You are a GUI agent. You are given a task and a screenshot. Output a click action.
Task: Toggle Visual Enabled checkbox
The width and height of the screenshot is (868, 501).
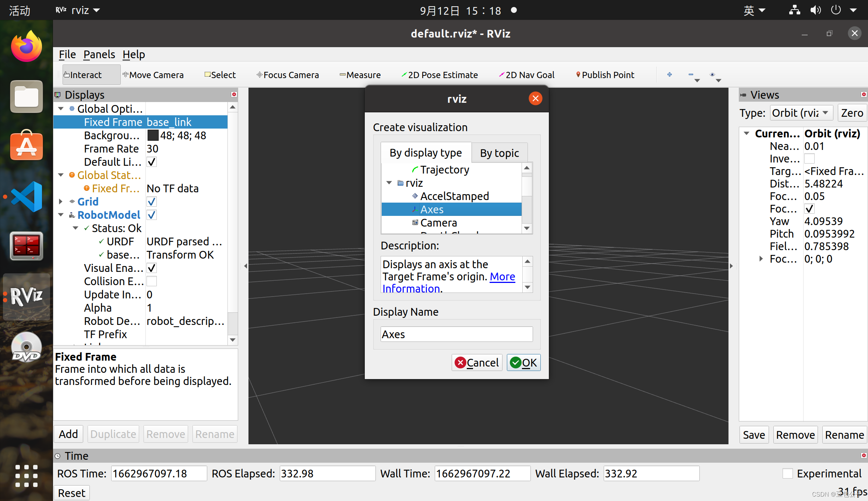pyautogui.click(x=152, y=268)
